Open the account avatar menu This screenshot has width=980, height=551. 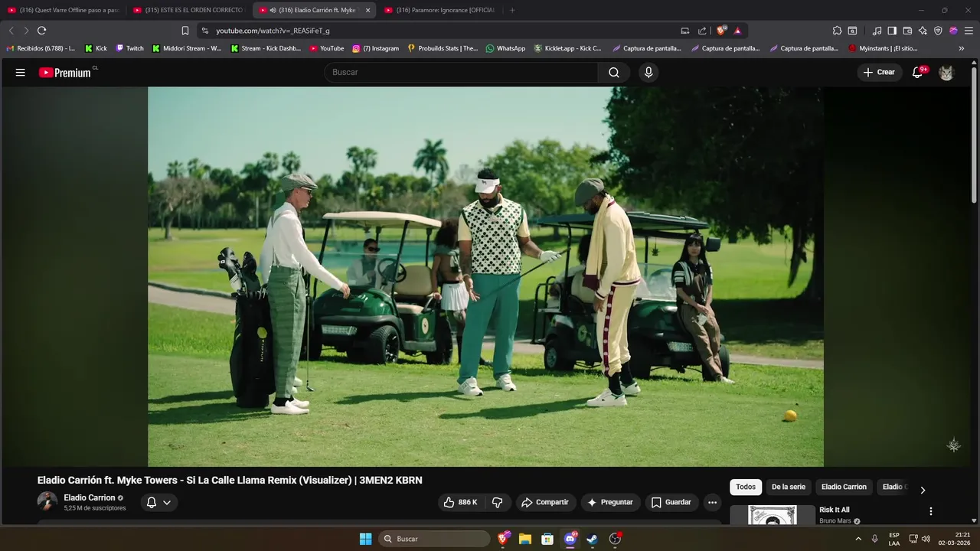coord(946,72)
